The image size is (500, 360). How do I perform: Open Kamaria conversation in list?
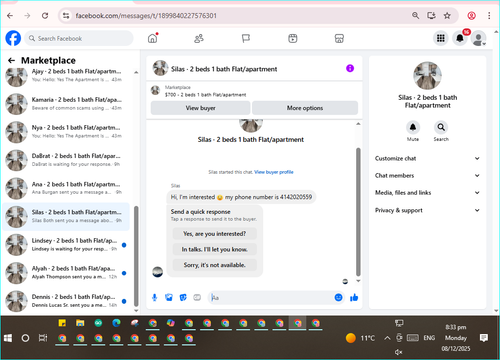[66, 104]
